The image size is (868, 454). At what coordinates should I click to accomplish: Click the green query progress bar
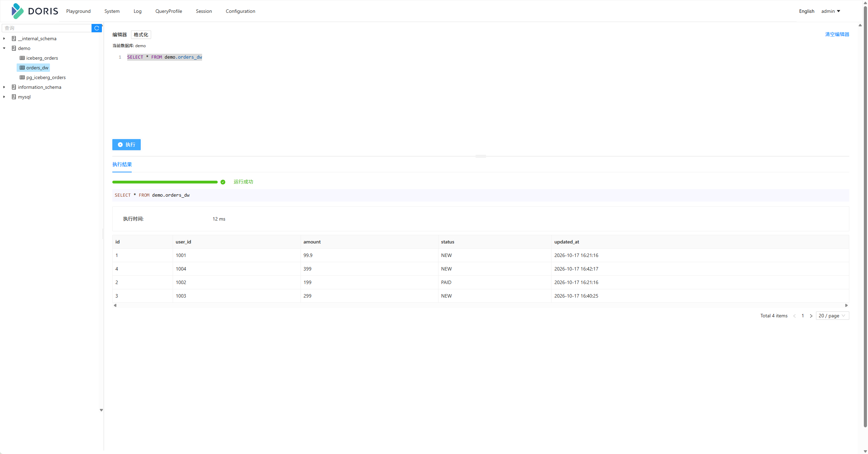click(x=165, y=182)
